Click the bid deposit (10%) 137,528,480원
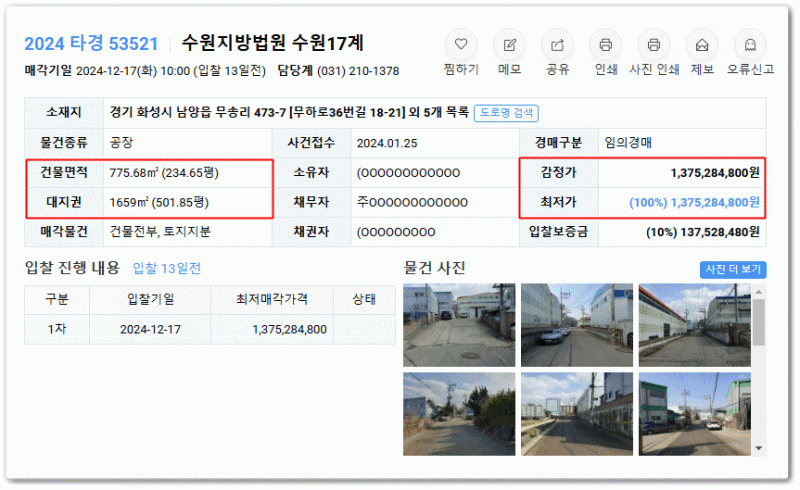Screen dimensions: 800x490 [x=703, y=232]
